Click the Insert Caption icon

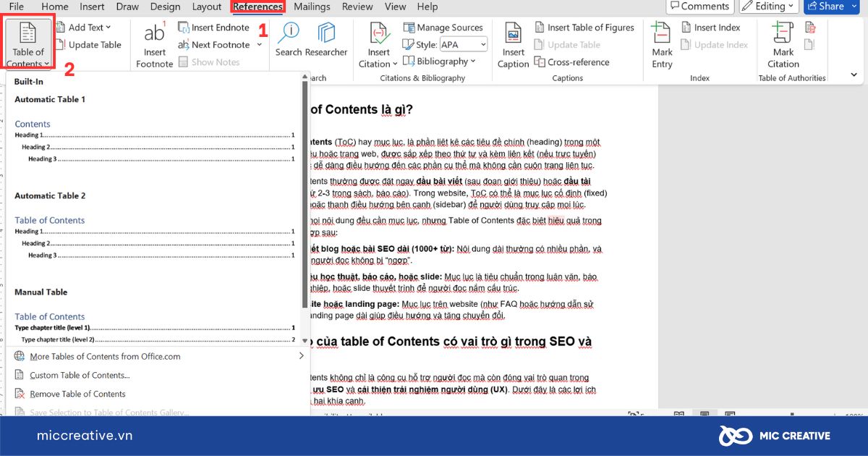click(x=514, y=33)
